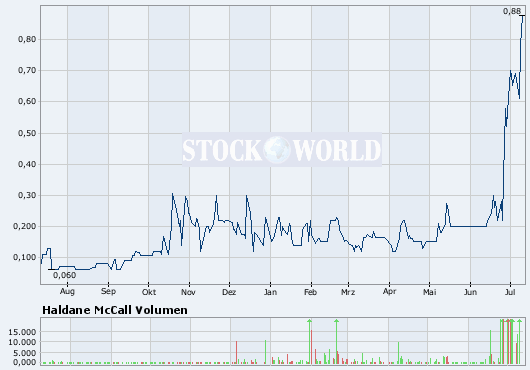530x370 pixels.
Task: Click the Mrz month label
Action: point(348,292)
